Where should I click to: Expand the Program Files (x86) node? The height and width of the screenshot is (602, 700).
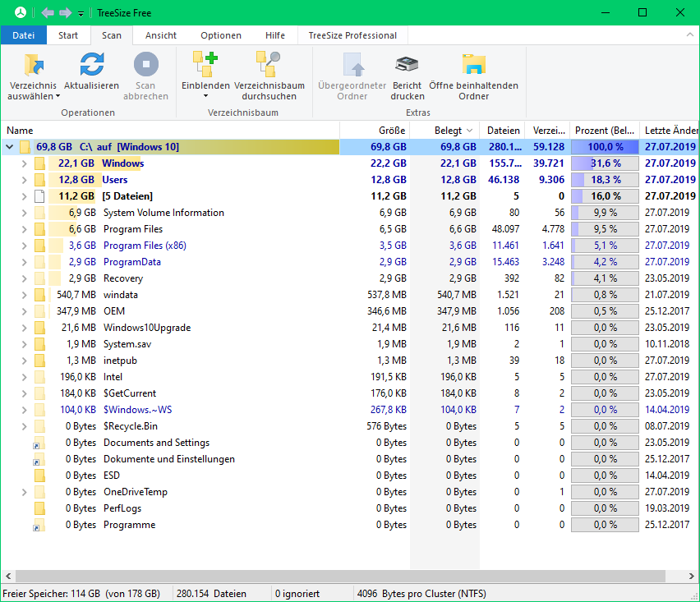pos(24,246)
